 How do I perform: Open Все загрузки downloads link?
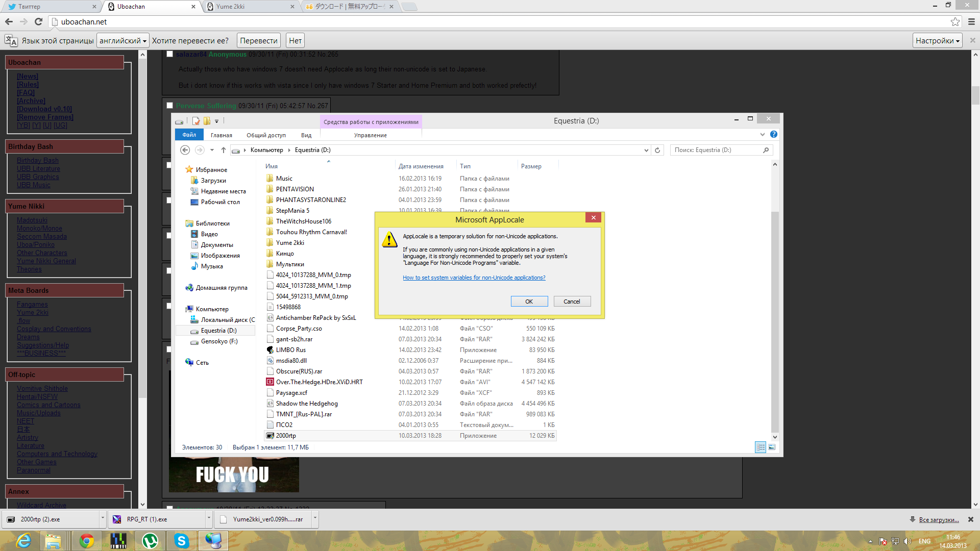coord(939,520)
